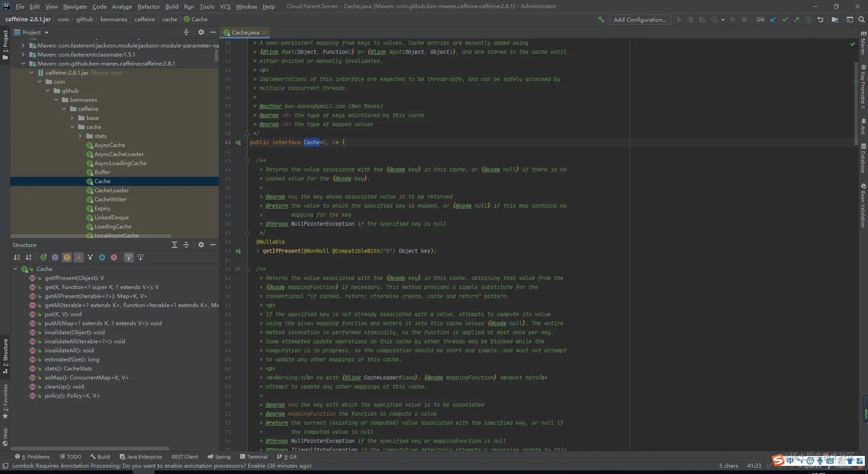Open the Terminal tool window tab
Image resolution: width=868 pixels, height=474 pixels.
click(x=254, y=457)
